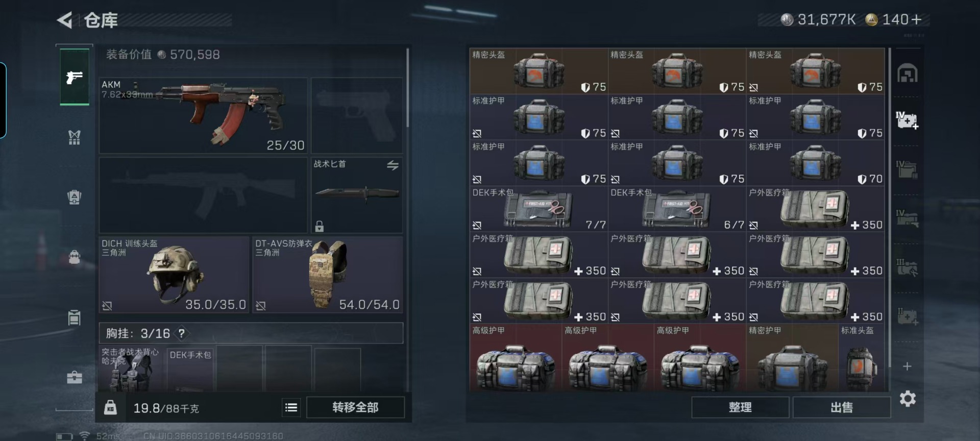Click the lock icon under the tactical knife
The image size is (980, 441).
(320, 226)
